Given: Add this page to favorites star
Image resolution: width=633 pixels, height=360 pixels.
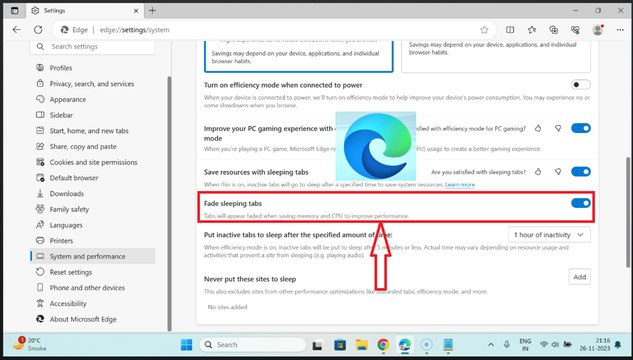Looking at the screenshot, I should click(x=484, y=30).
